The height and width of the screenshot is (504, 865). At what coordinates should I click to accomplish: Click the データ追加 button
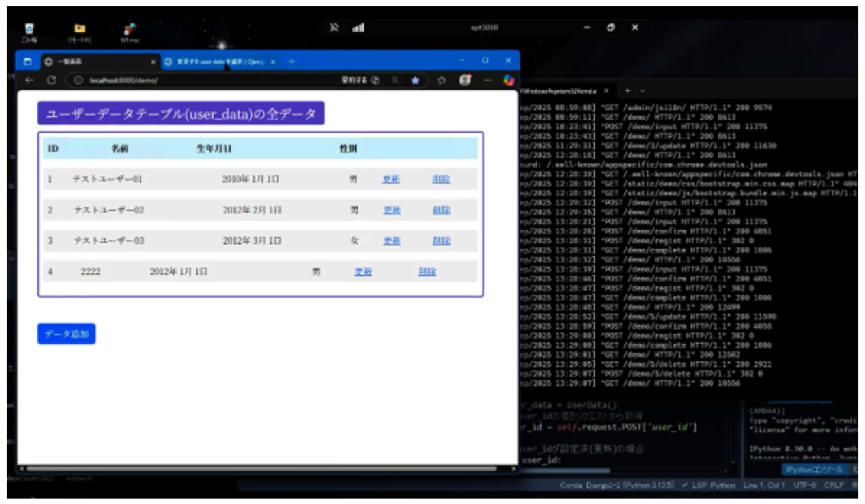point(66,334)
